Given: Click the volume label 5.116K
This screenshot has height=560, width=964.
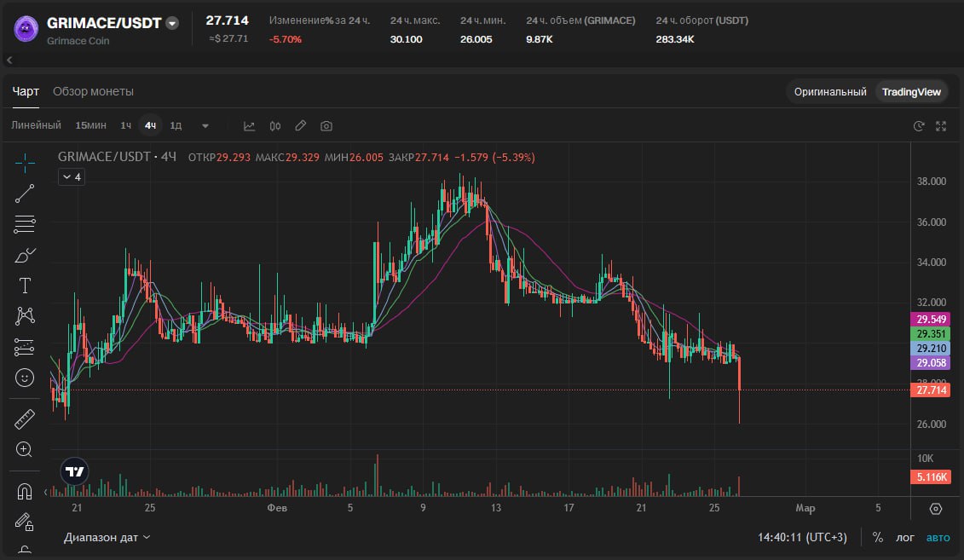Looking at the screenshot, I should point(931,476).
